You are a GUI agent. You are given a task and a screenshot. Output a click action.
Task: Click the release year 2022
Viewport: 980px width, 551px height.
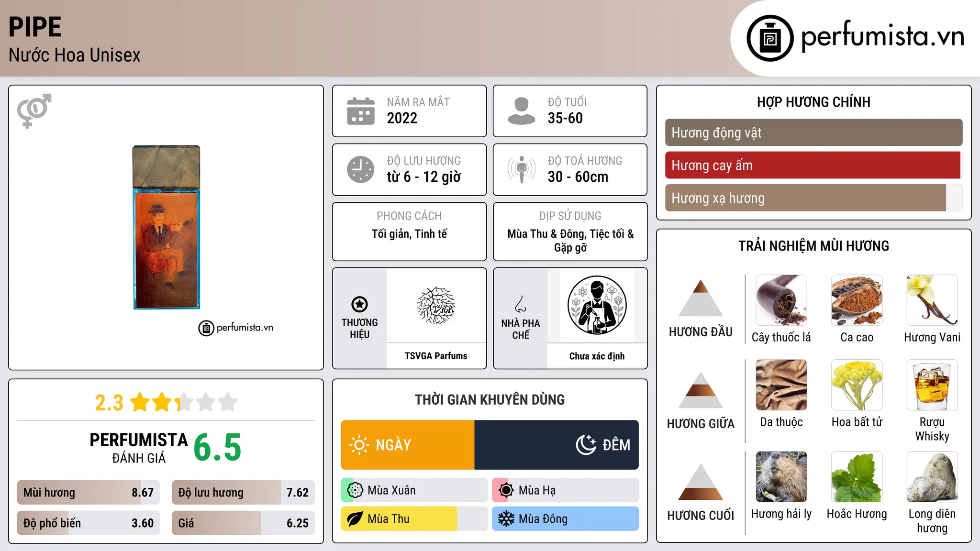(402, 118)
